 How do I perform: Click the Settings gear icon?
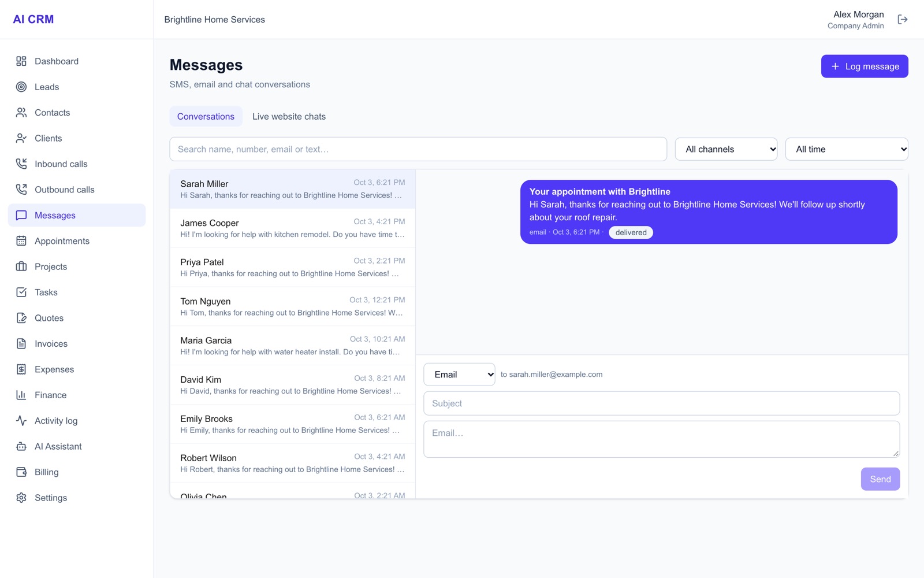pos(21,498)
